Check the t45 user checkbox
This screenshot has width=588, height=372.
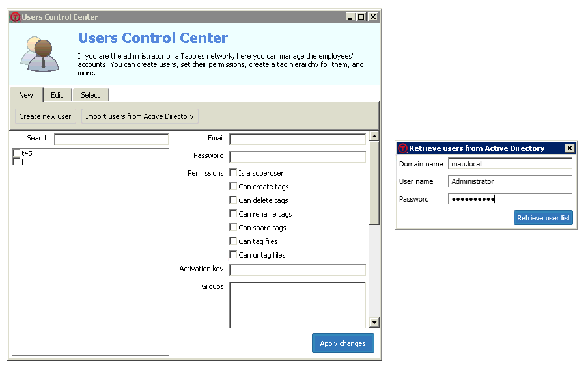tap(16, 153)
